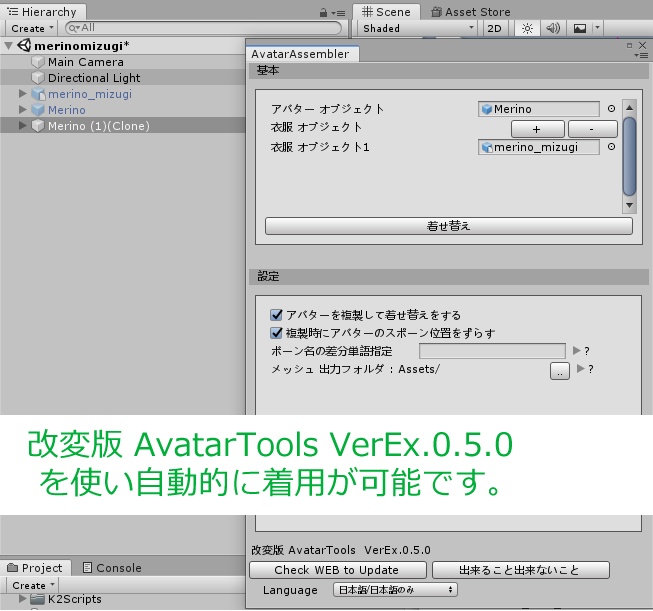Click the 着せ替え button
The width and height of the screenshot is (653, 611).
point(449,226)
